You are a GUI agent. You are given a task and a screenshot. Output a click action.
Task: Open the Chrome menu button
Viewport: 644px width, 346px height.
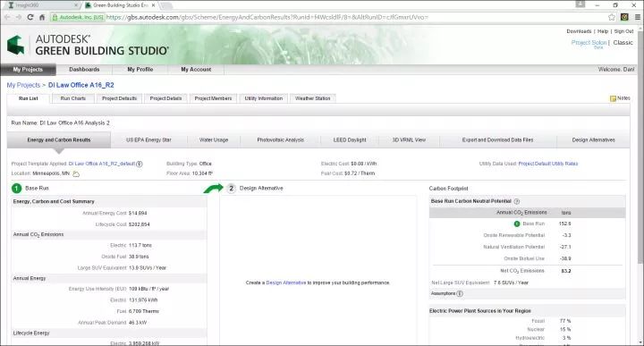pos(638,17)
